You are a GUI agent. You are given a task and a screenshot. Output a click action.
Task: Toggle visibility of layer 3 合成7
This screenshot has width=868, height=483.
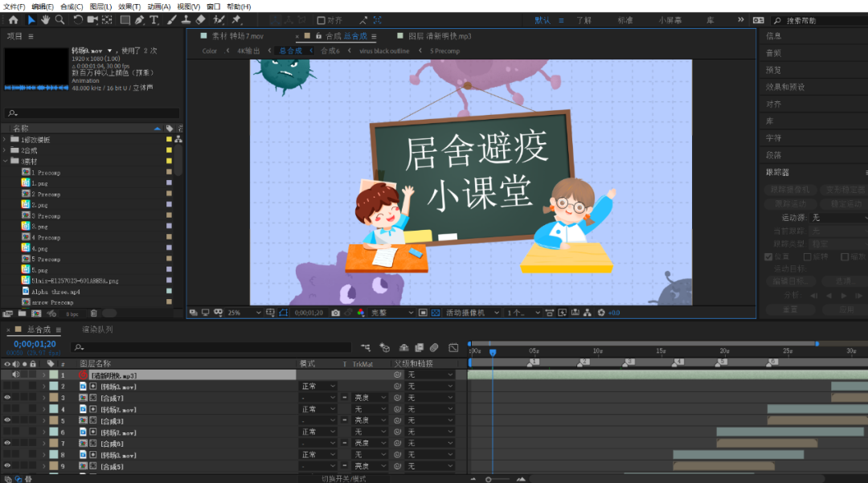pos(7,398)
